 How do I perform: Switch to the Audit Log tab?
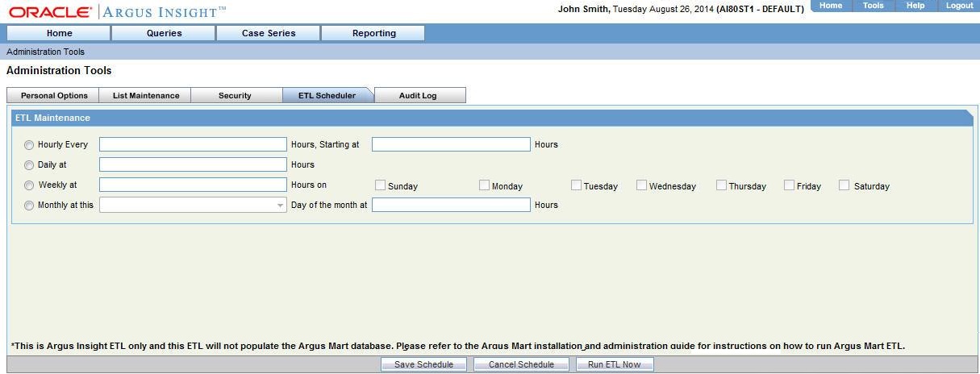[419, 95]
